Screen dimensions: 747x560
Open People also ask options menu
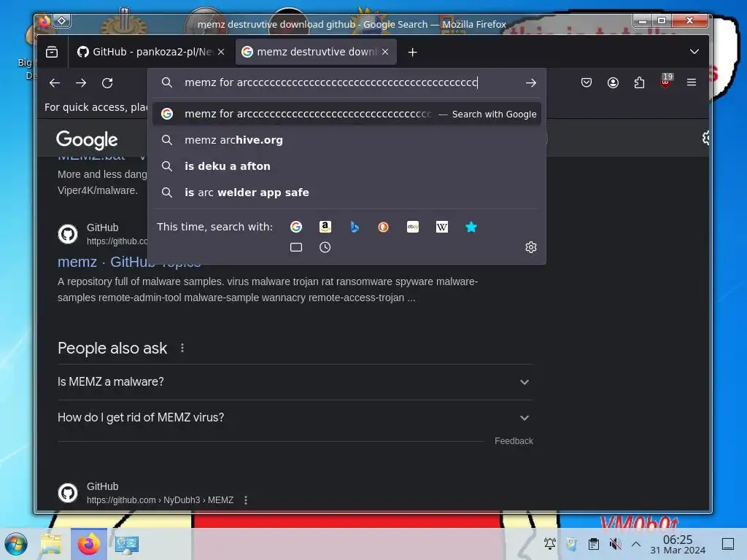[182, 348]
